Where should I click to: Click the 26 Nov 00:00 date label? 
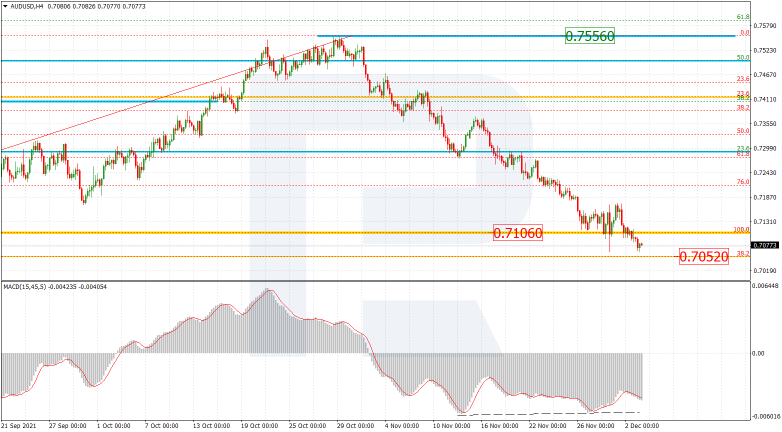593,426
